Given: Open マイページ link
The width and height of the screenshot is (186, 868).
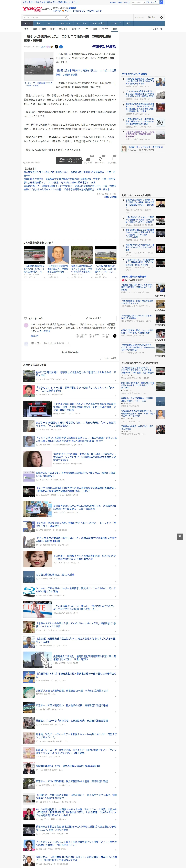Looking at the screenshot, I should [x=139, y=18].
